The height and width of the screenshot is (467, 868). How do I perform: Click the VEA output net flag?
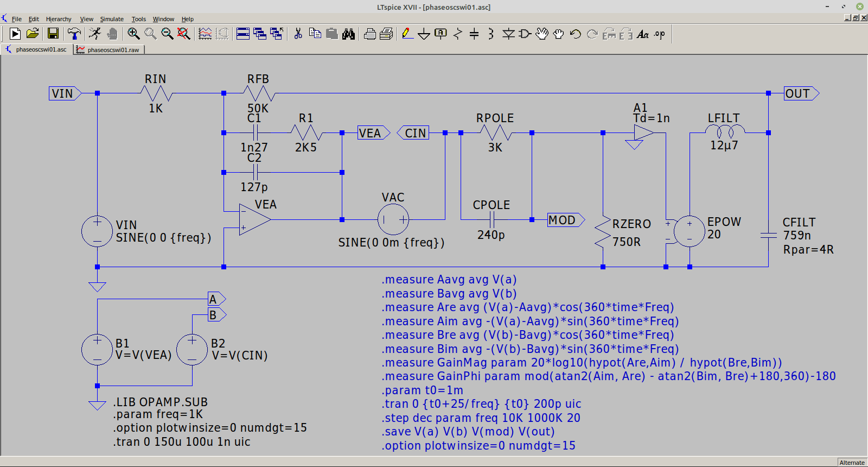[x=374, y=133]
